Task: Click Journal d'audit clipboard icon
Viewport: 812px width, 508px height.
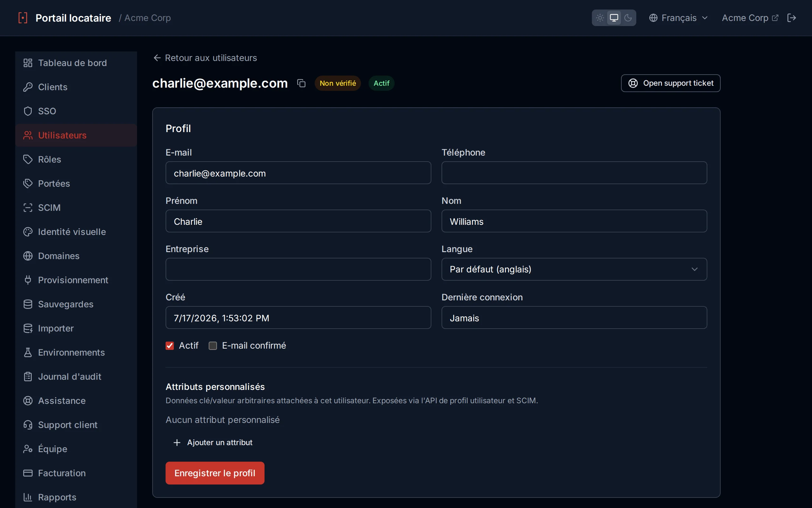Action: click(28, 377)
